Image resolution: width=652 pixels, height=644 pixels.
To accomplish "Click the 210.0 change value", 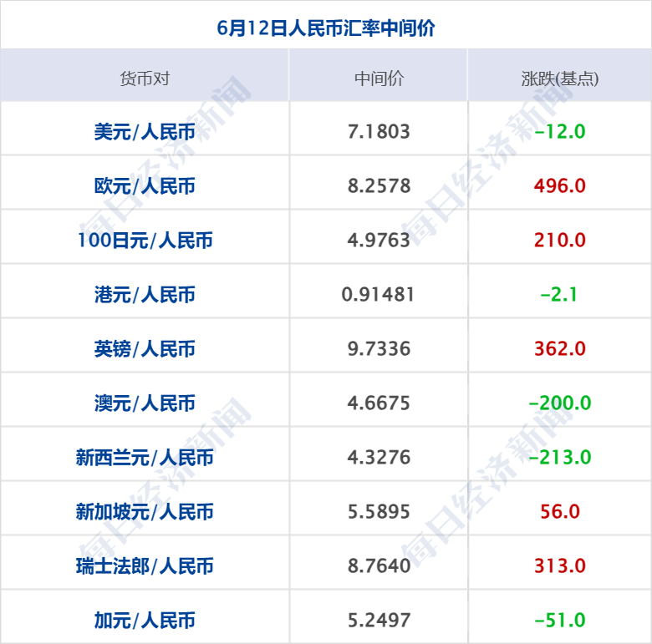I will (x=560, y=241).
